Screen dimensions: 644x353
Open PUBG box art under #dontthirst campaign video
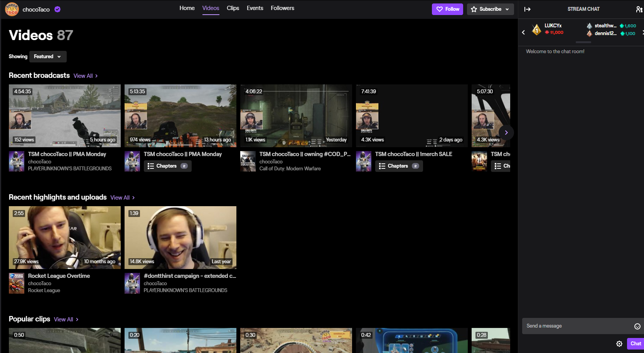pyautogui.click(x=132, y=283)
